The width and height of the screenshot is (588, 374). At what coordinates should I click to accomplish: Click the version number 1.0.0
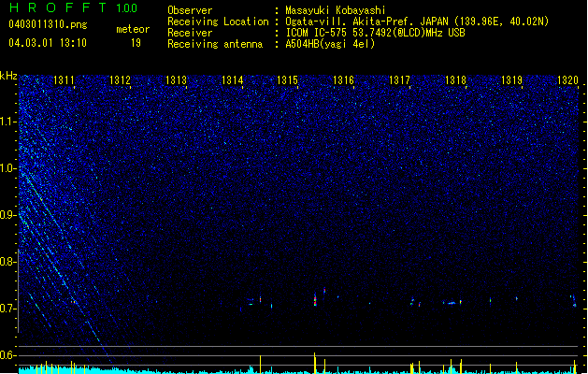tap(127, 7)
